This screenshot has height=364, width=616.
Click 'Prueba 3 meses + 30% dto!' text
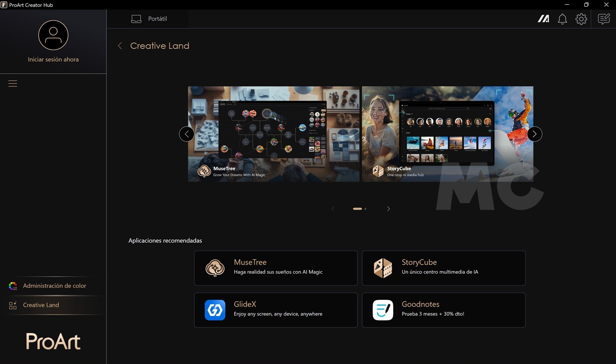coord(433,314)
